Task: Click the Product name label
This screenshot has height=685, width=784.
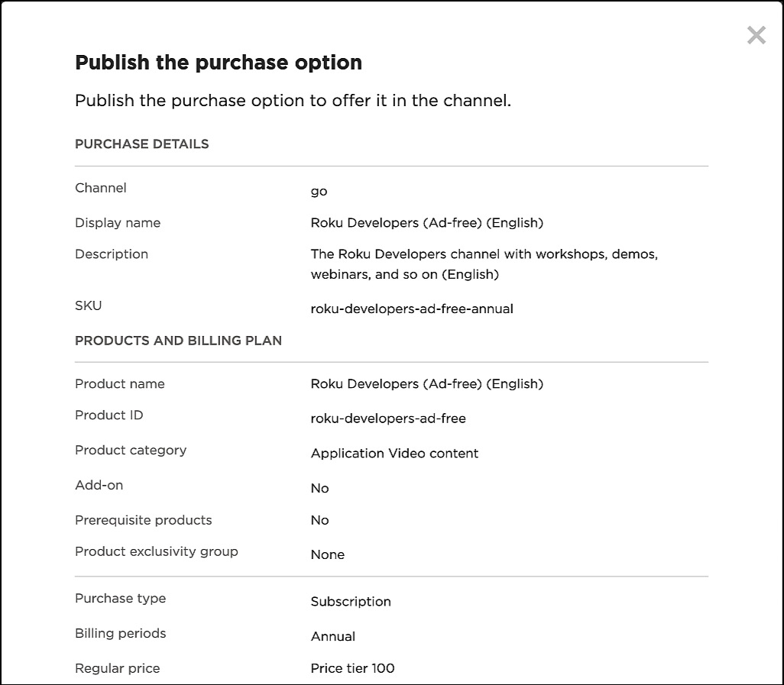Action: [x=119, y=384]
